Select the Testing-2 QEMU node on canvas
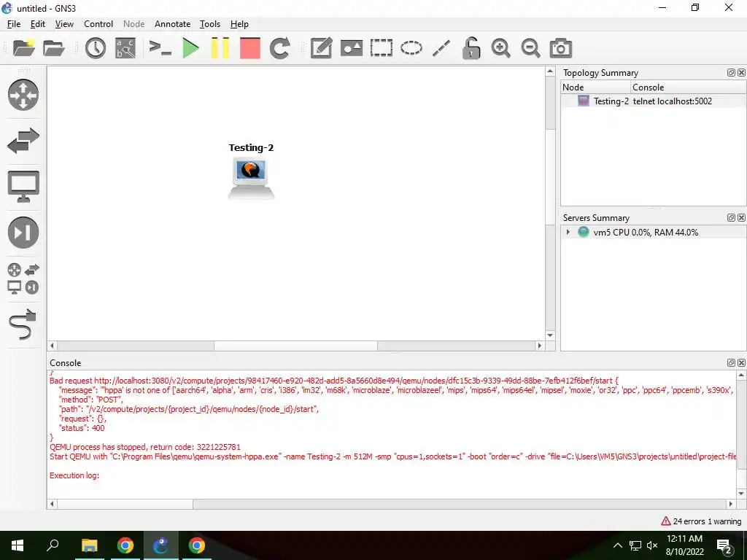The height and width of the screenshot is (560, 747). click(251, 178)
